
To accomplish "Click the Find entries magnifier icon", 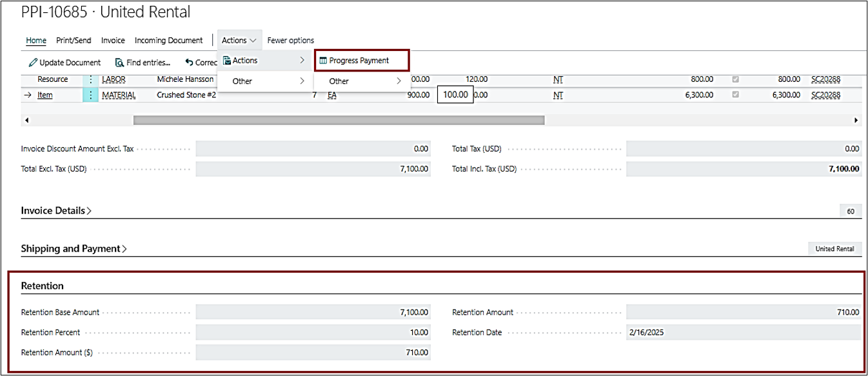I will click(119, 63).
